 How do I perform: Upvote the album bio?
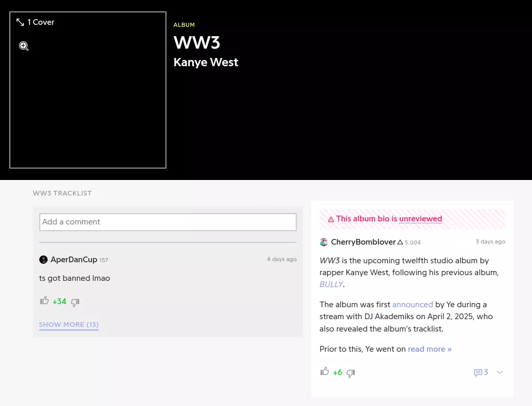point(325,371)
